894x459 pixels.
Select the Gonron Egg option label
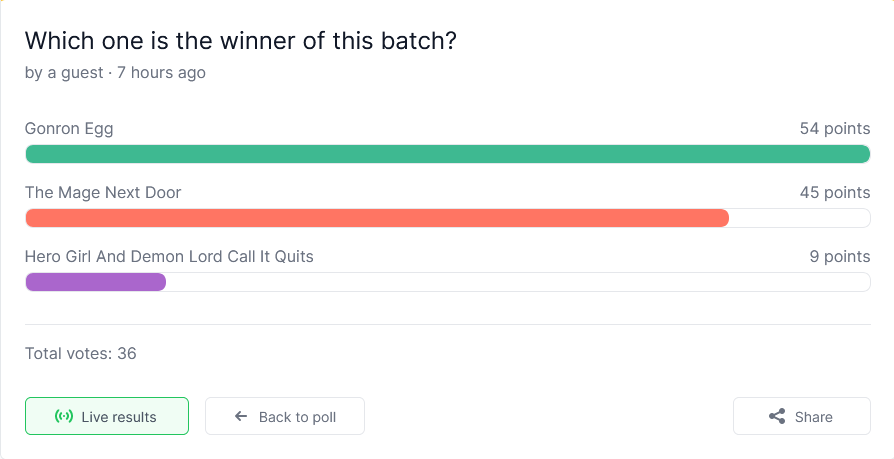click(x=69, y=129)
